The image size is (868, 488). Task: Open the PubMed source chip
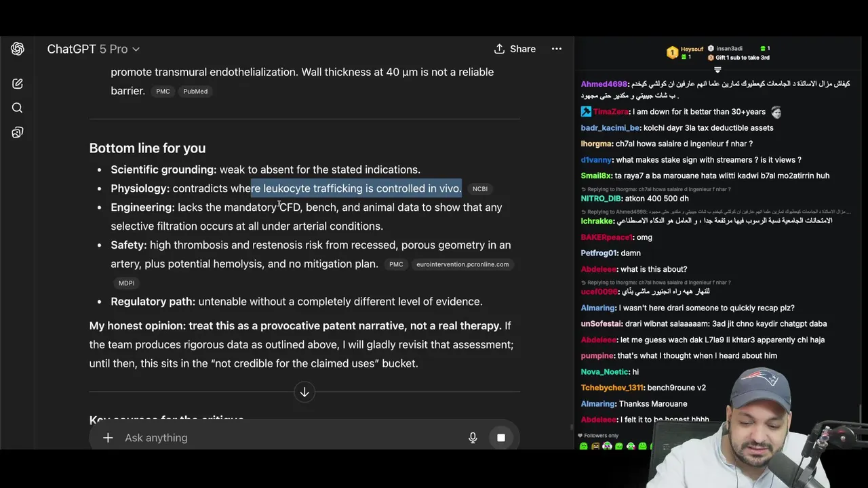click(x=195, y=91)
